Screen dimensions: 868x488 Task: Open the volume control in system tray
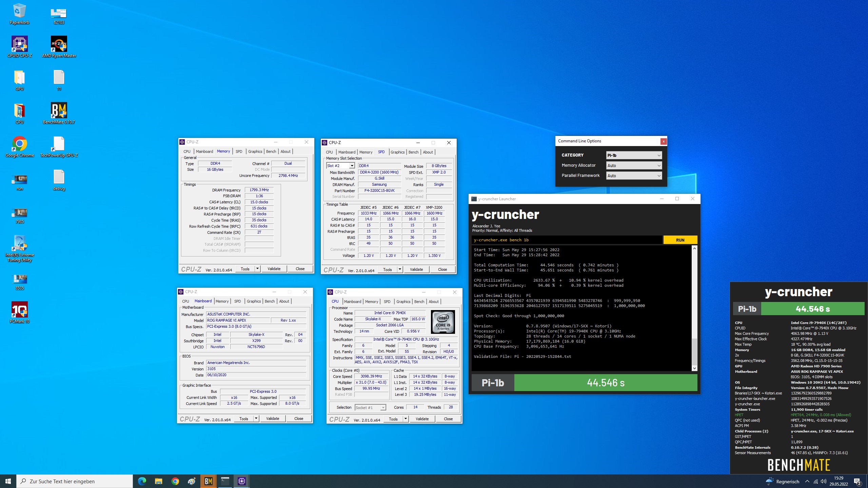824,481
